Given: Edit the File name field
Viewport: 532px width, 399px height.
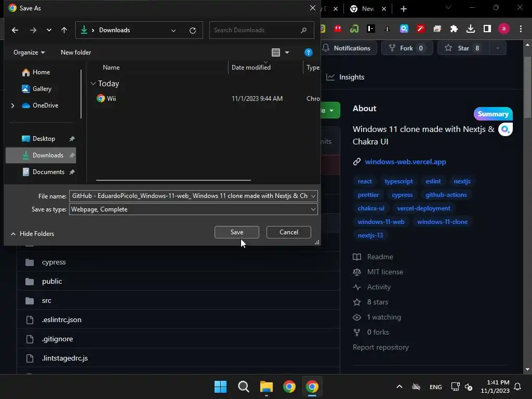Looking at the screenshot, I should coord(189,196).
